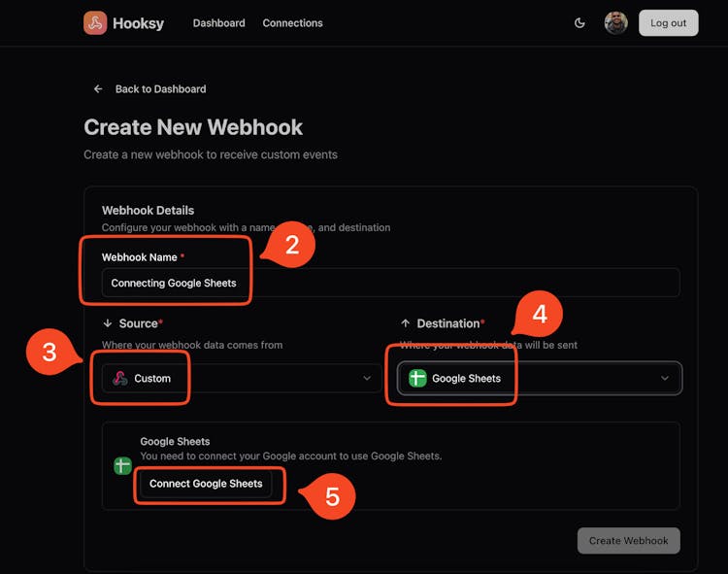This screenshot has height=574, width=728.
Task: Click the up arrow icon beside Destination
Action: tap(406, 323)
